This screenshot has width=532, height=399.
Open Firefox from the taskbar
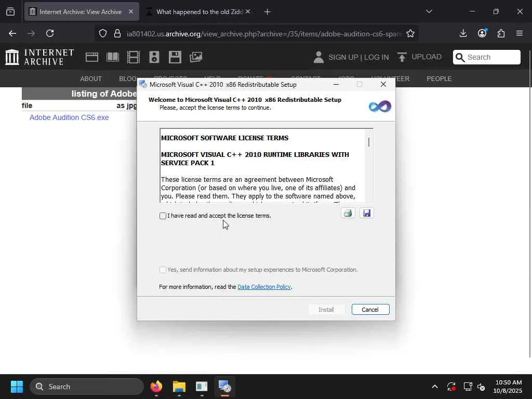(x=156, y=387)
